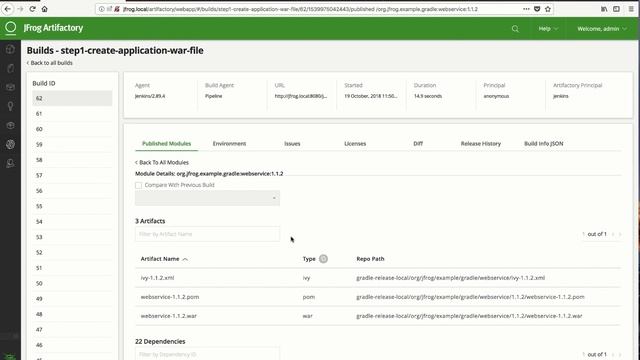Open webservice-1.1.2.war repo path link
The image size is (640, 360).
[469, 316]
